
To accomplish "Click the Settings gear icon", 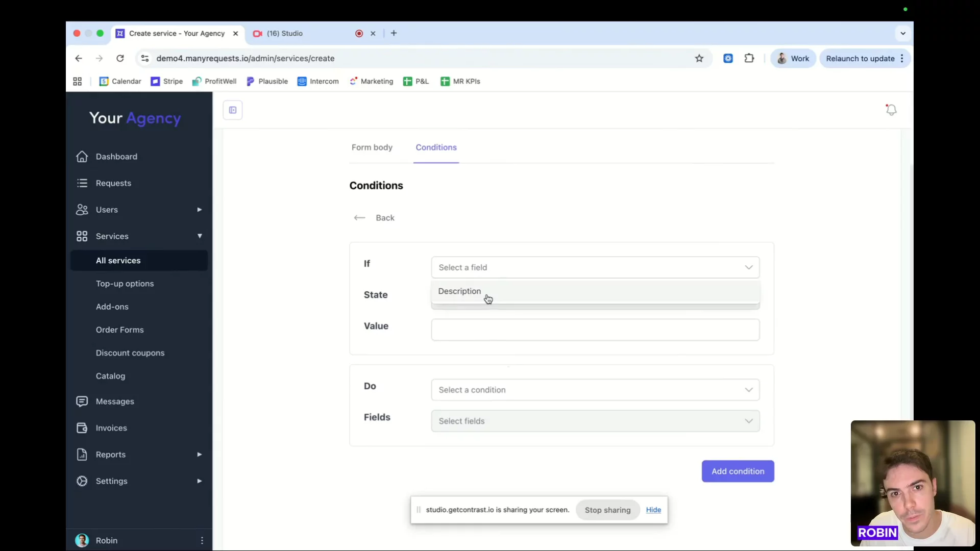I will (82, 481).
